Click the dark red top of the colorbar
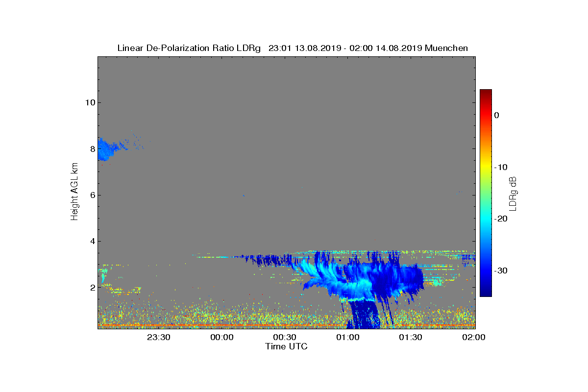 coord(486,93)
